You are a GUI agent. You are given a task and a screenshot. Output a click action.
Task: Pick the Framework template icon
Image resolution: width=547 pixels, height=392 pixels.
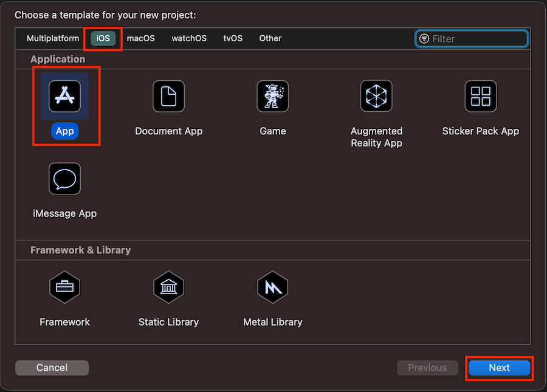[64, 287]
